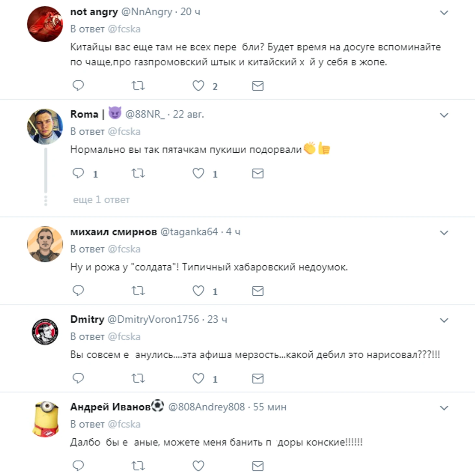This screenshot has width=475, height=476.
Task: Like the tweet by not angry
Action: click(198, 86)
